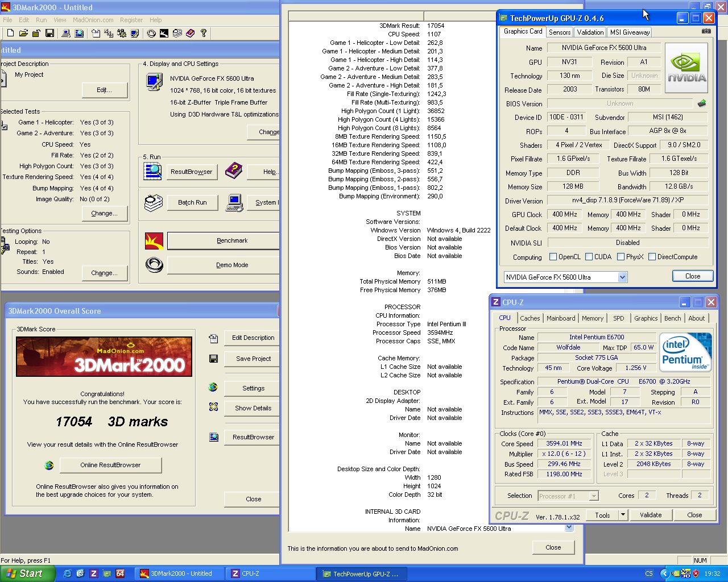Viewport: 728px width, 582px height.
Task: Click the black benchmark toolbar icon
Action: pyautogui.click(x=164, y=34)
